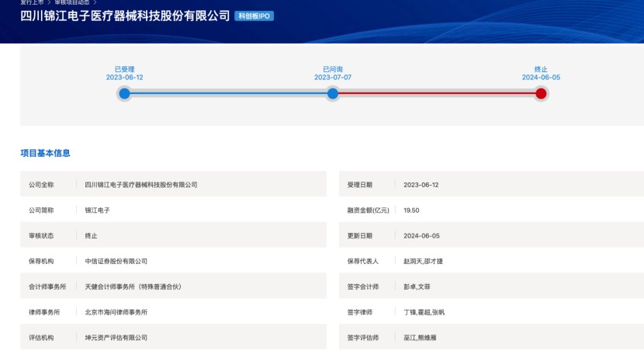Click the 项目基本信息 section heading

[45, 153]
